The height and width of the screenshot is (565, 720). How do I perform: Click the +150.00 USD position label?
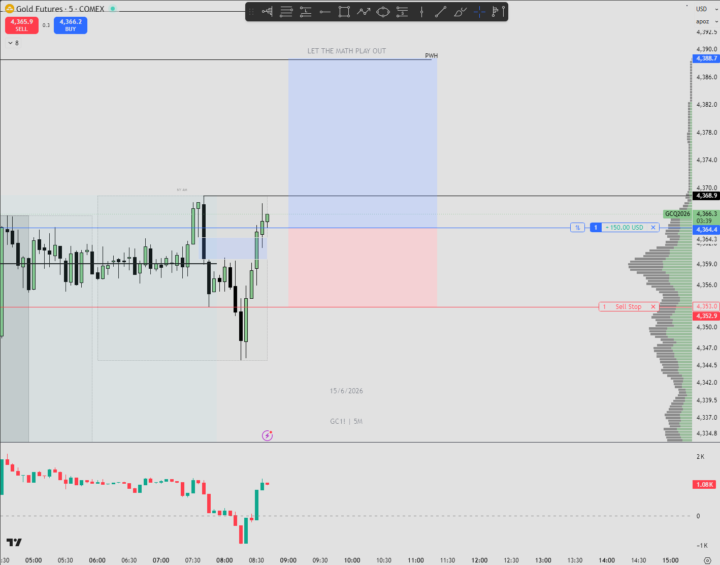coord(624,227)
